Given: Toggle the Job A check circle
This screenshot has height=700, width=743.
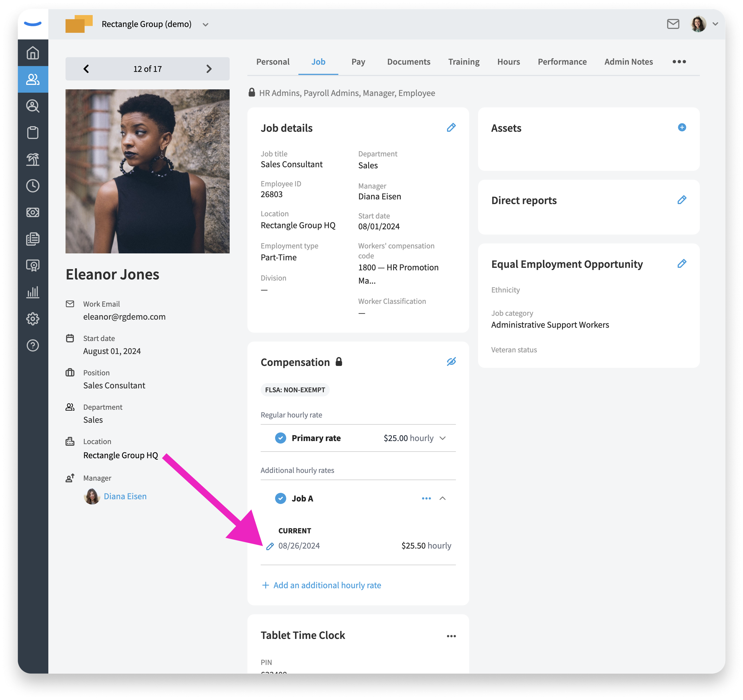Looking at the screenshot, I should coord(280,498).
